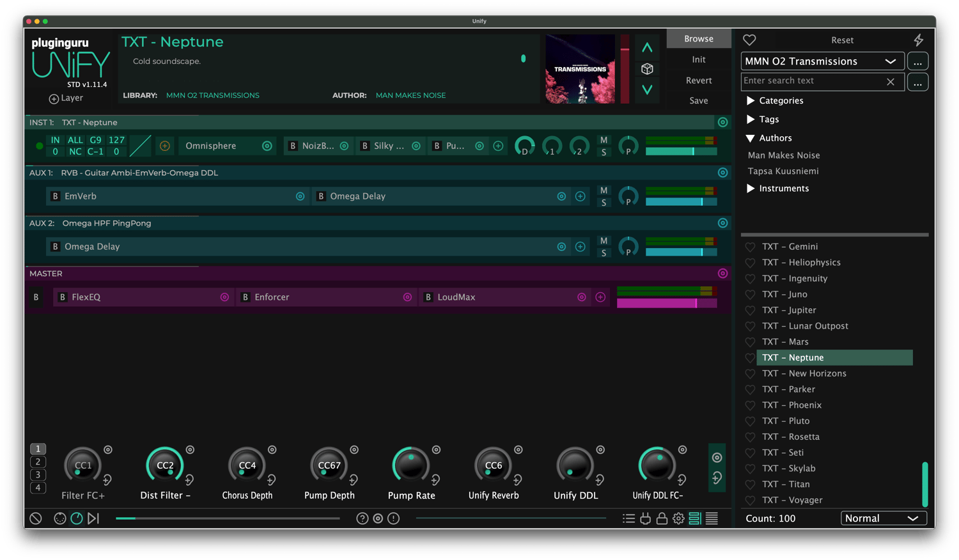
Task: Expand the Tags filter section
Action: coord(751,120)
